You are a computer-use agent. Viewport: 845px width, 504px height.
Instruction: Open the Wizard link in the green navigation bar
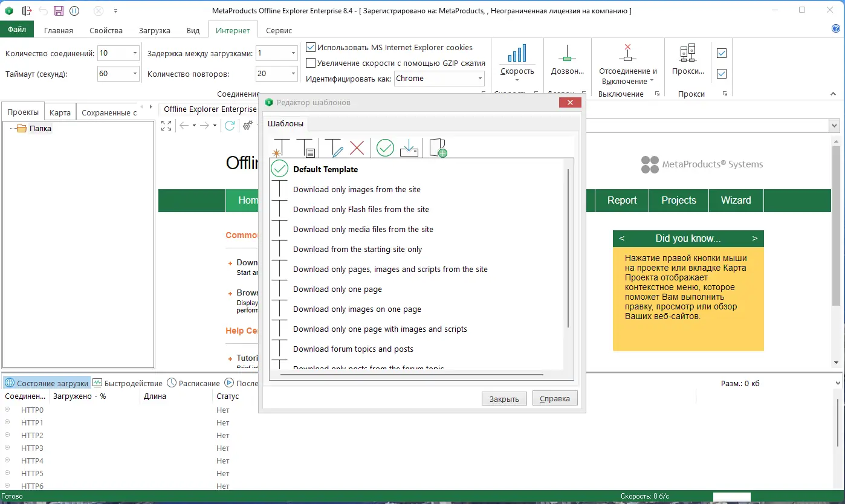pos(736,201)
